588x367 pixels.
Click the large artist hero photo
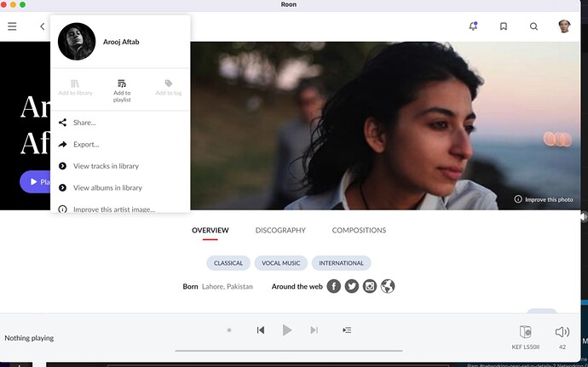[385, 125]
